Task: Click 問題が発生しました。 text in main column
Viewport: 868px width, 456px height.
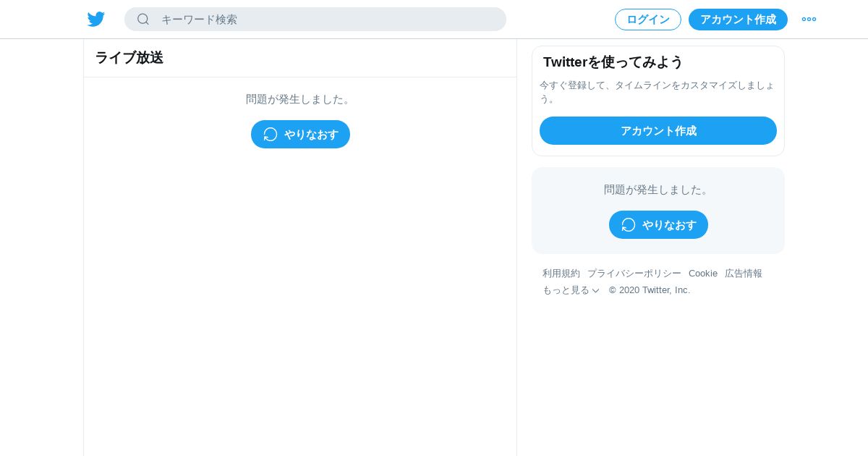Action: pyautogui.click(x=300, y=99)
